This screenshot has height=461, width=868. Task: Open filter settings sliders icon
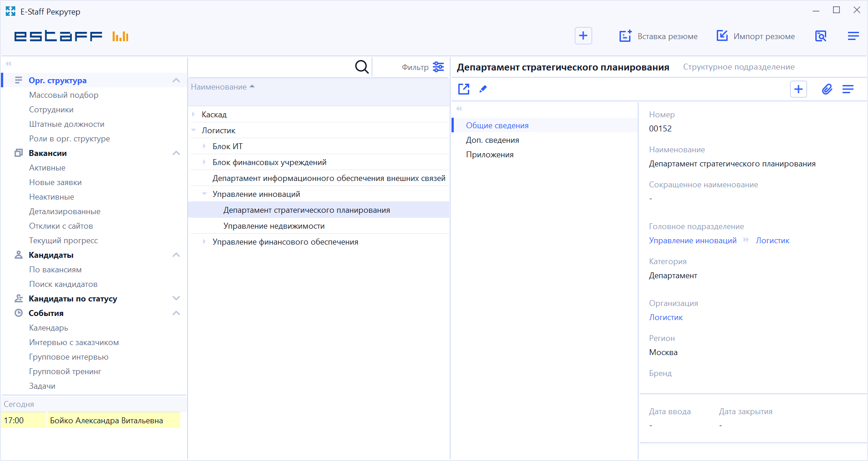pos(438,67)
